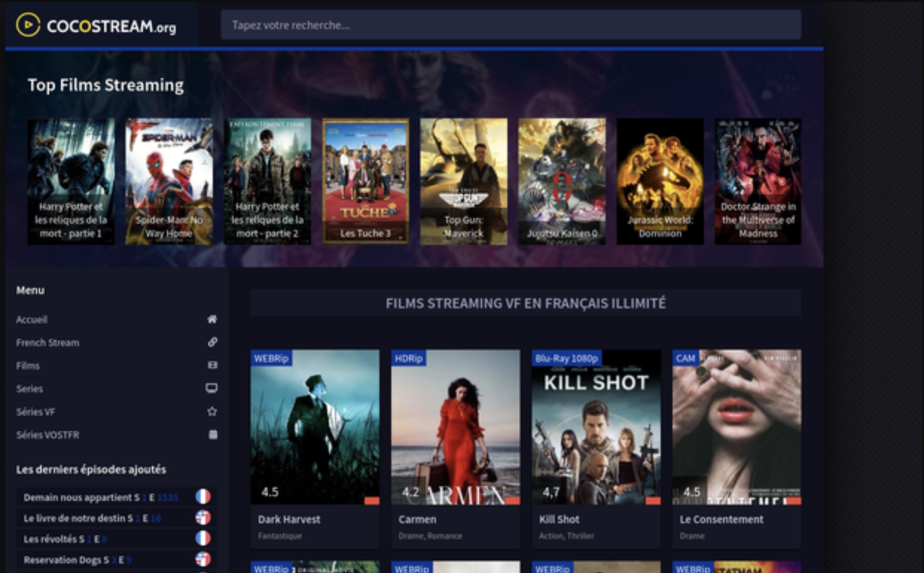Open the French Stream menu item
The width and height of the screenshot is (924, 573).
[x=48, y=342]
